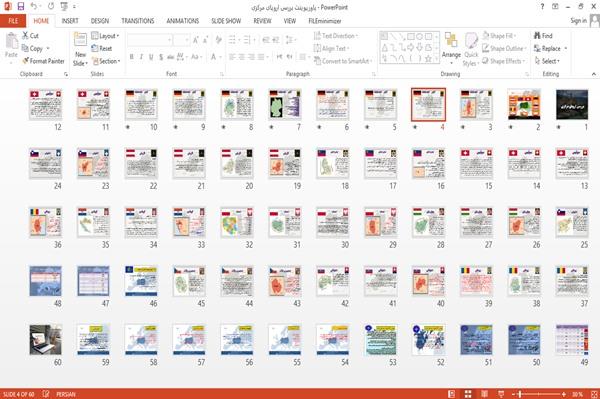600x399 pixels.
Task: Click the spell check icon in status bar
Action: pyautogui.click(x=46, y=394)
